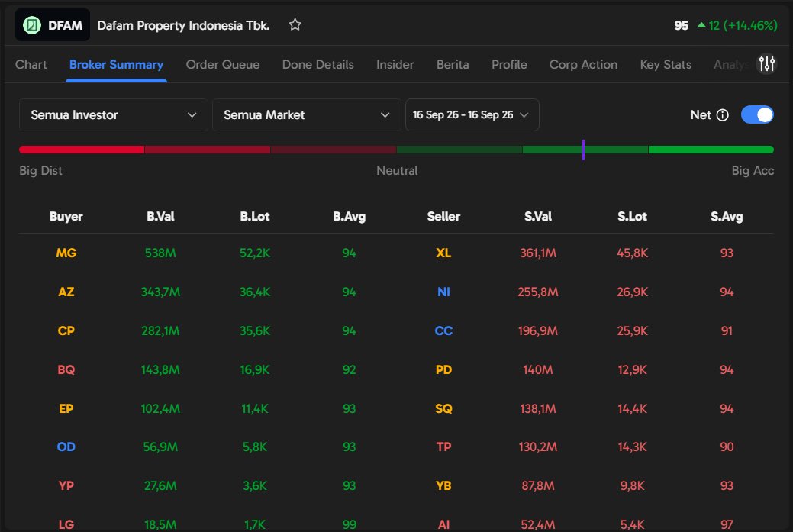Select seller broker XL

[x=443, y=253]
